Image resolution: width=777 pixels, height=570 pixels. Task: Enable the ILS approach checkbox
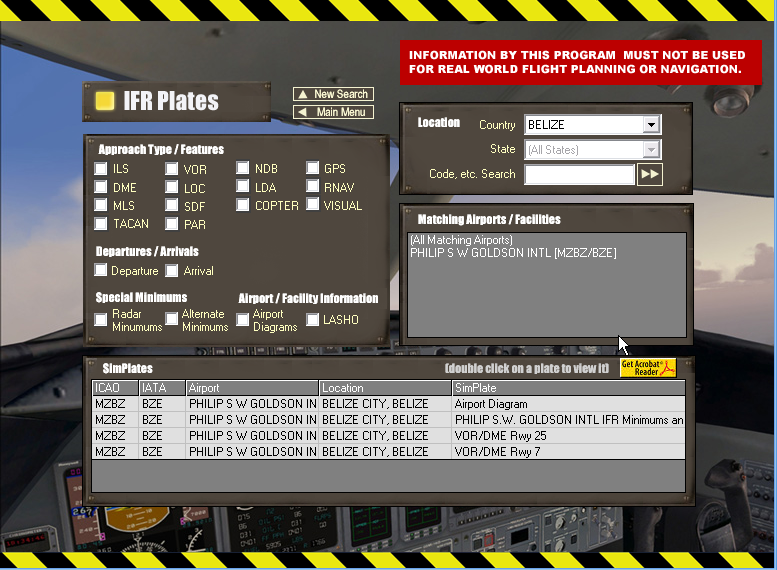point(101,169)
